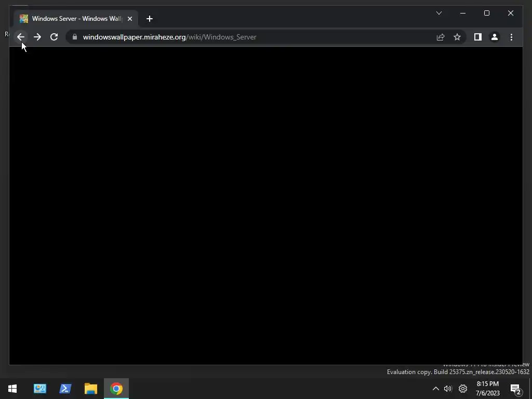The height and width of the screenshot is (399, 532).
Task: Open the volume control in the tray
Action: click(x=448, y=389)
